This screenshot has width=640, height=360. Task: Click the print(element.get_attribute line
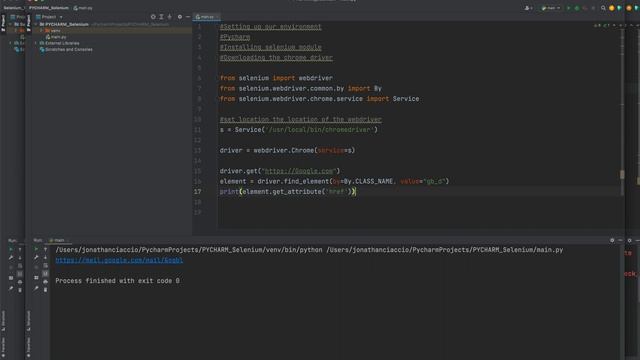point(288,192)
